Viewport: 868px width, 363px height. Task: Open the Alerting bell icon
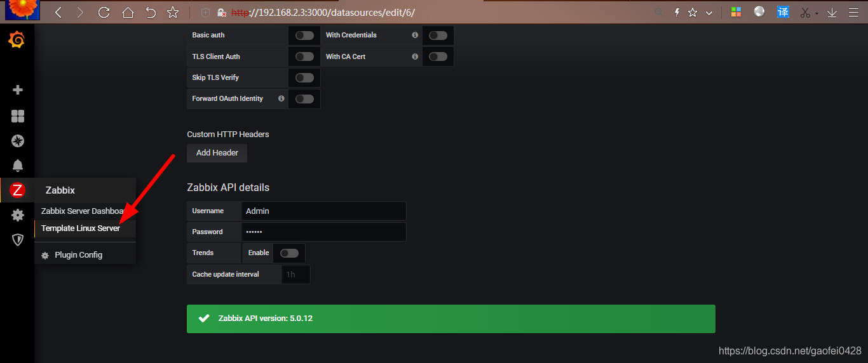point(18,166)
